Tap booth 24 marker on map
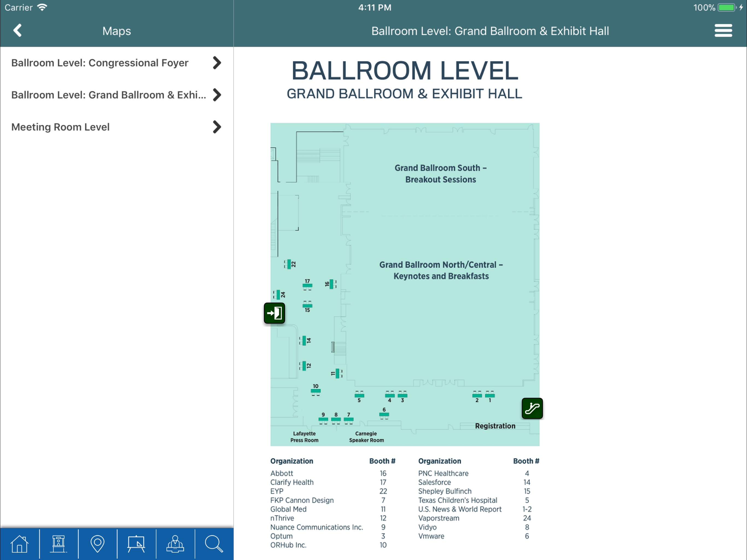Screen dimensions: 747x560 (x=279, y=295)
